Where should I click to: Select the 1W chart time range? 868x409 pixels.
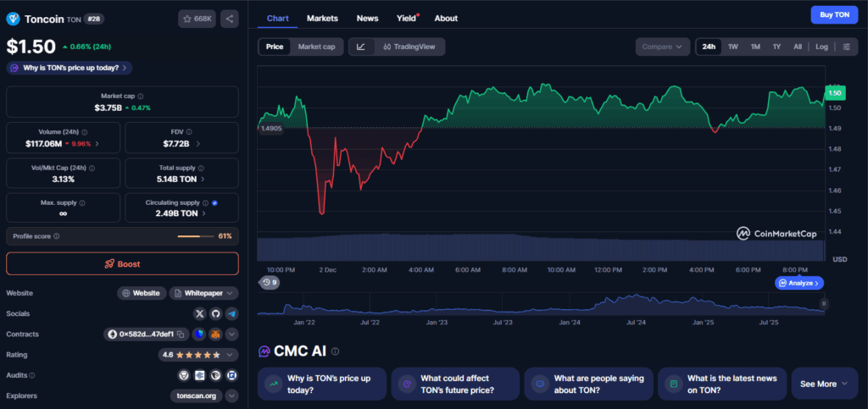pyautogui.click(x=732, y=47)
